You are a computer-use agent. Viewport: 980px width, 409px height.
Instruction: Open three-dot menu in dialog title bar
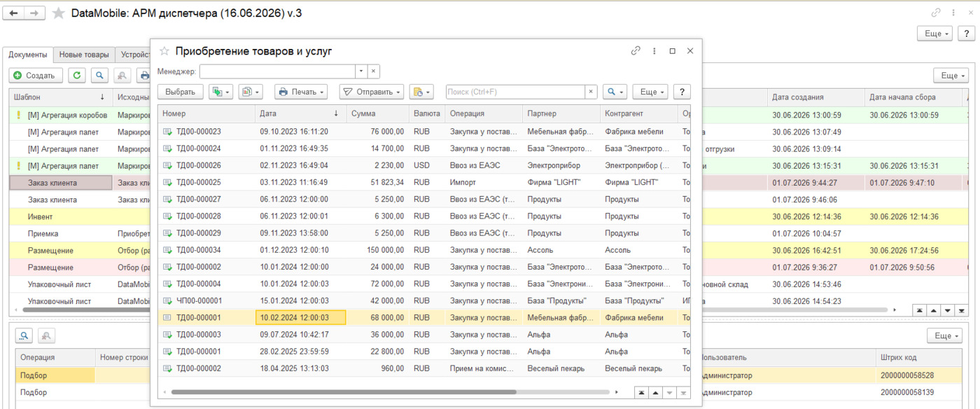point(654,51)
